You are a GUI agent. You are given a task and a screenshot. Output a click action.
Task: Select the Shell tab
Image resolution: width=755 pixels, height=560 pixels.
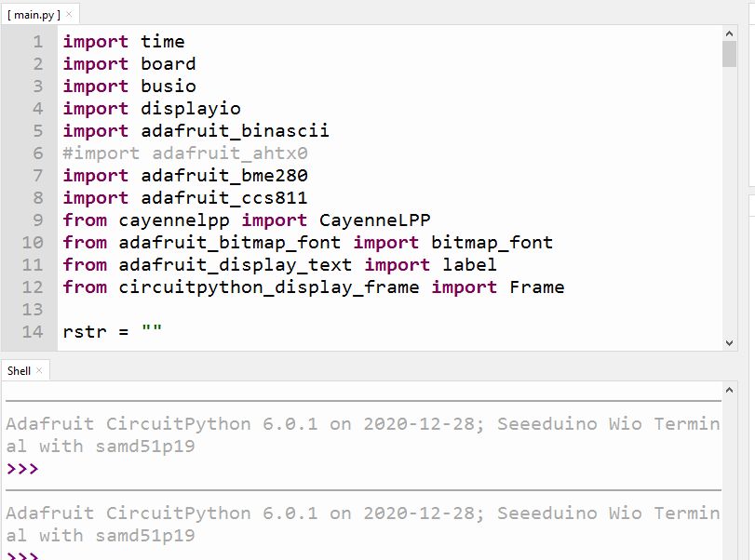pos(19,370)
